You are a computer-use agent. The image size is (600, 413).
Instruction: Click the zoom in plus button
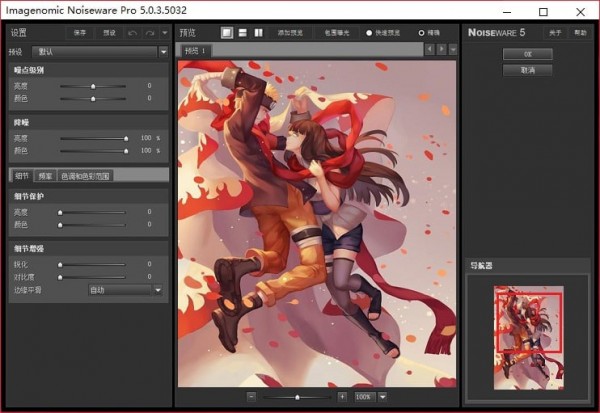342,397
